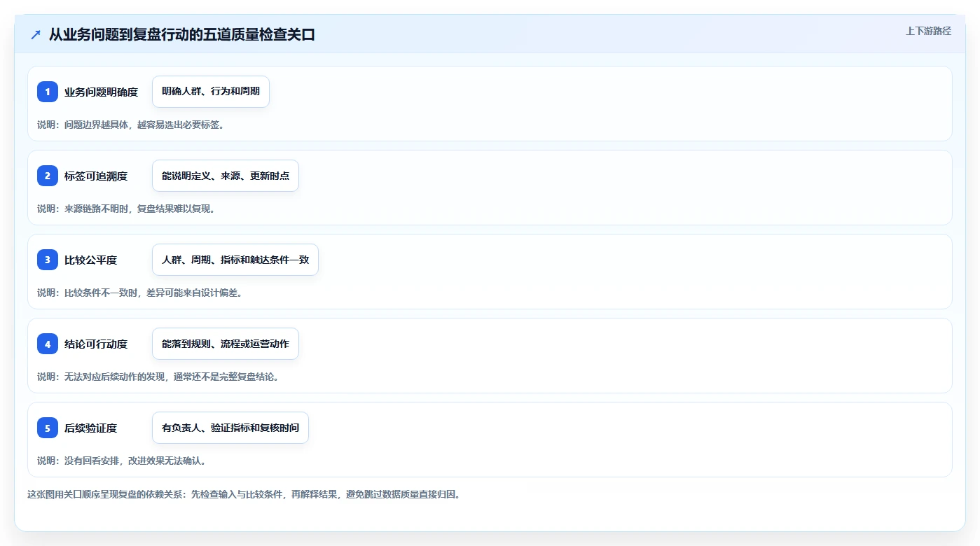Select the 有负责人、验证指标和复核时间 chip
980x546 pixels.
point(230,428)
